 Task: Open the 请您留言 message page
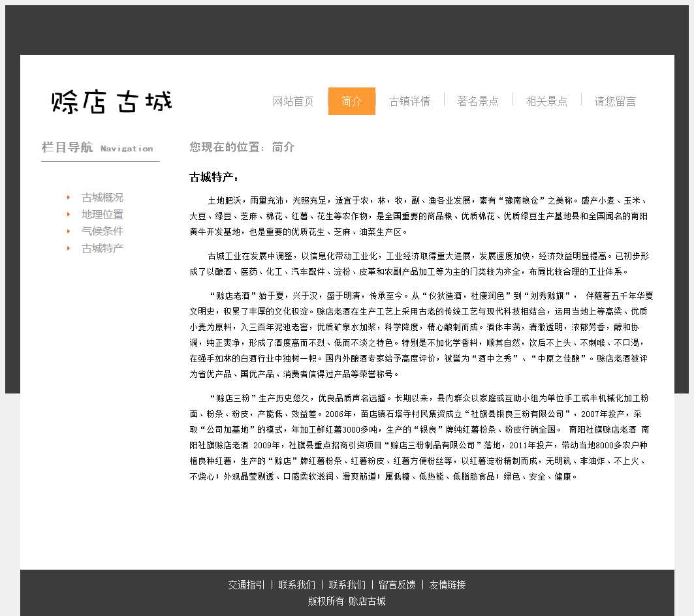pos(614,101)
